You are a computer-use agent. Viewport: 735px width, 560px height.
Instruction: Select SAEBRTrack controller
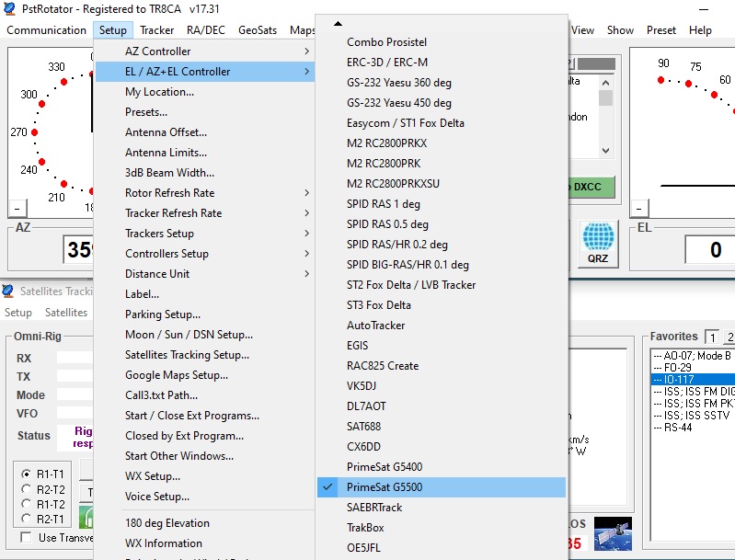[x=442, y=507]
